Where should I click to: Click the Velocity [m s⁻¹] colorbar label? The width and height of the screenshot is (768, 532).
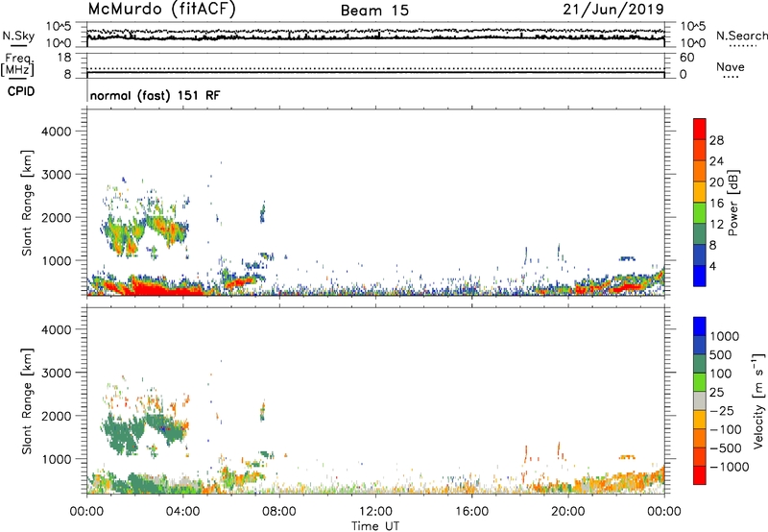[758, 400]
